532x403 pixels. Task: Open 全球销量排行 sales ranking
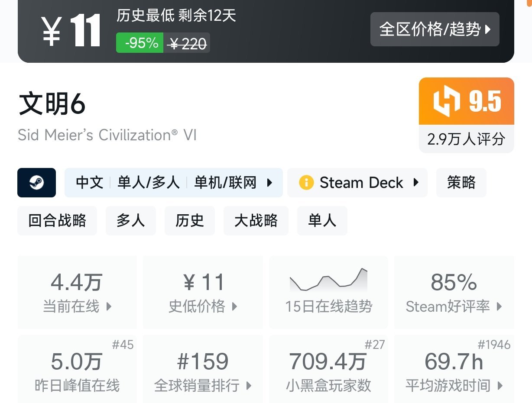[203, 370]
